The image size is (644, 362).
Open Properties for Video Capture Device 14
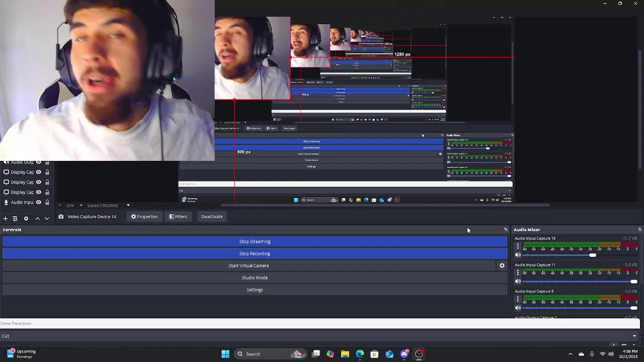144,217
